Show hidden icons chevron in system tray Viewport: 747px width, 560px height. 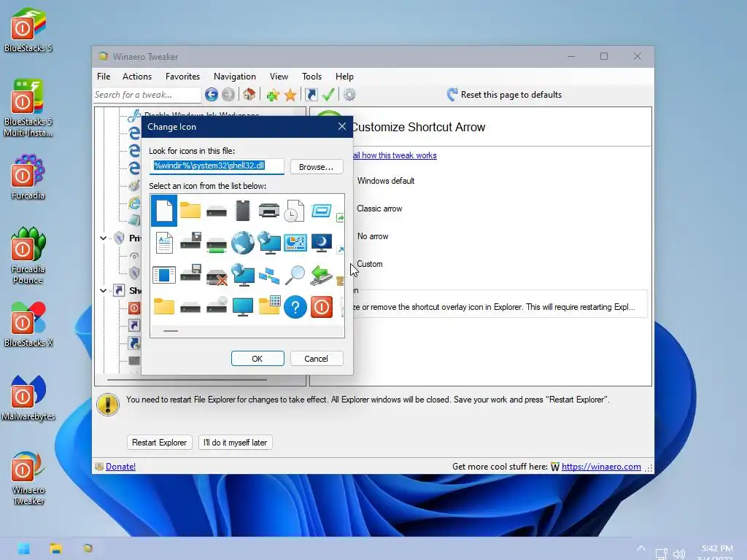(x=641, y=548)
